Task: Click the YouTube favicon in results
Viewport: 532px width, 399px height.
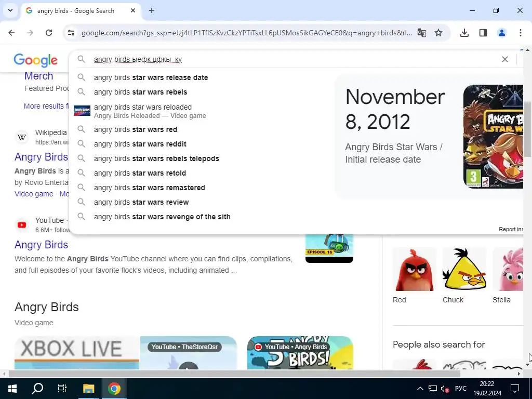Action: pyautogui.click(x=22, y=225)
